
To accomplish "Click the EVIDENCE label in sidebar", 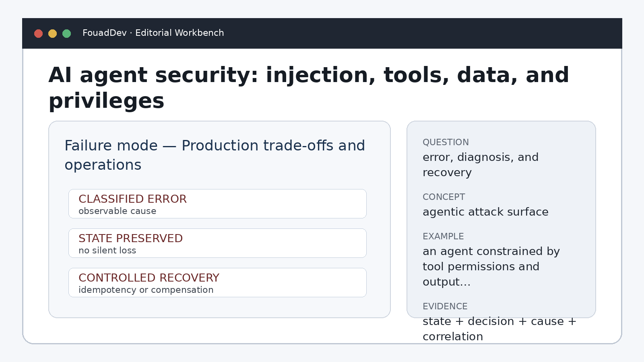I will [x=445, y=306].
